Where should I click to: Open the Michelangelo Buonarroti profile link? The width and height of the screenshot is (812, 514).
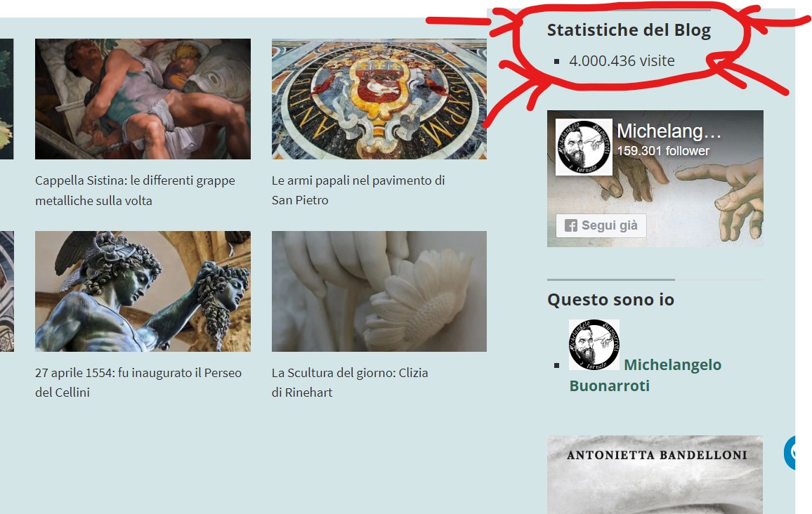pyautogui.click(x=646, y=375)
